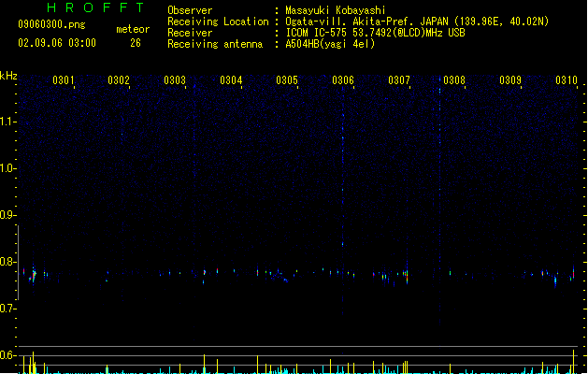588x374 pixels.
Task: Select the Ogata-vill. Akita-Pref. JAPAN location text
Action: click(x=417, y=22)
